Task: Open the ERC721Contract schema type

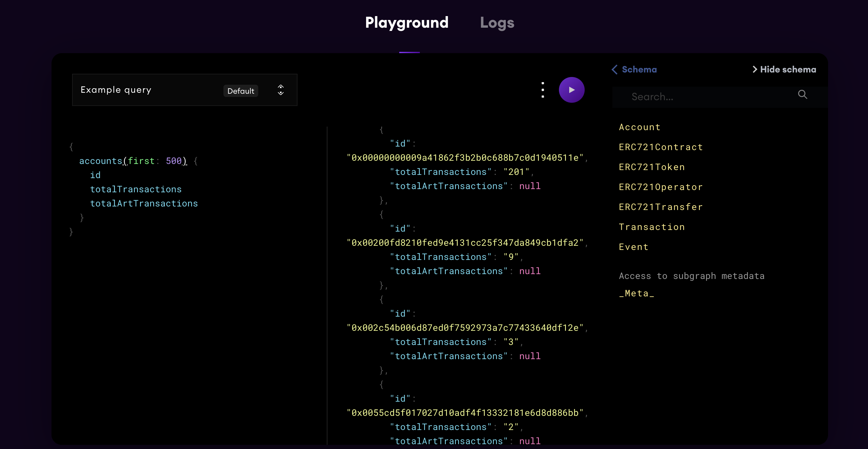Action: click(x=660, y=147)
